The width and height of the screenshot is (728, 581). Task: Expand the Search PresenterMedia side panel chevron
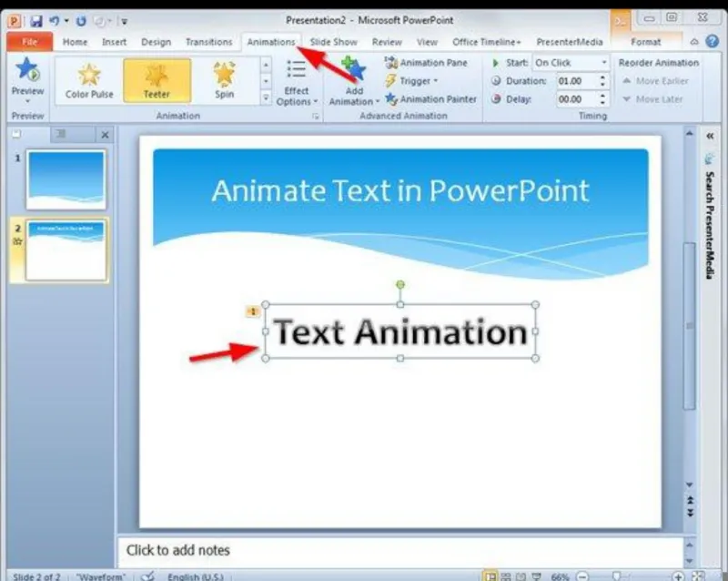(x=710, y=137)
